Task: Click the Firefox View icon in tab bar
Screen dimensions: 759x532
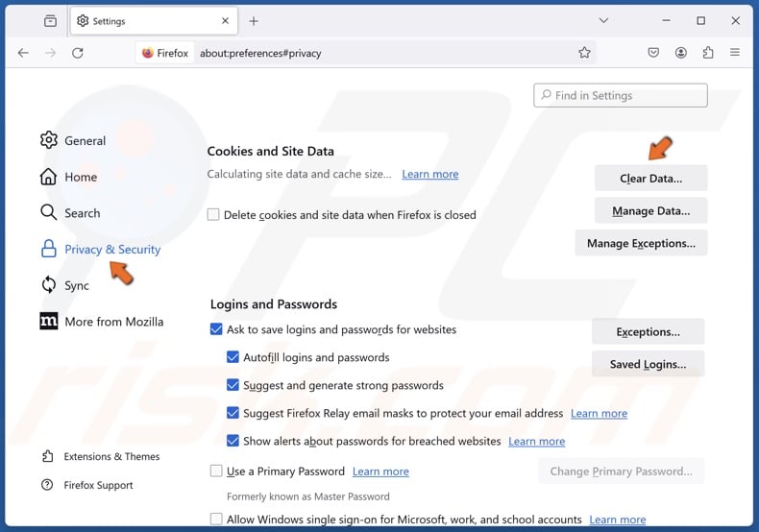Action: point(50,21)
